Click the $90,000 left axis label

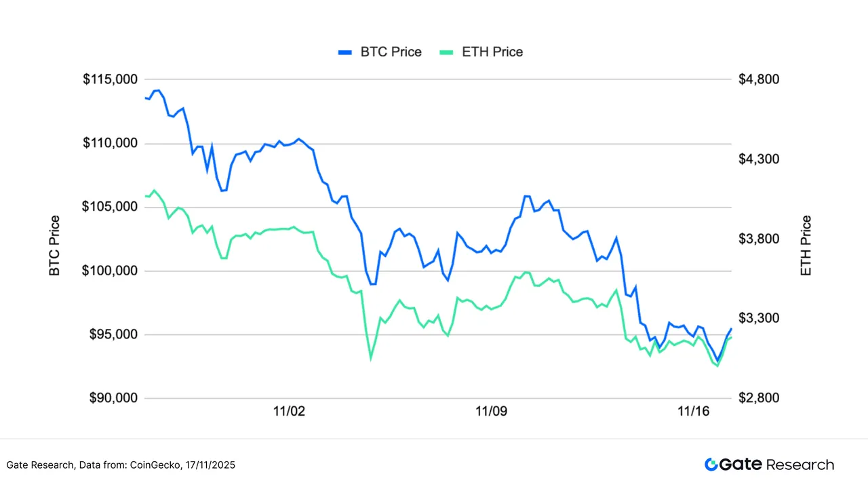click(113, 398)
